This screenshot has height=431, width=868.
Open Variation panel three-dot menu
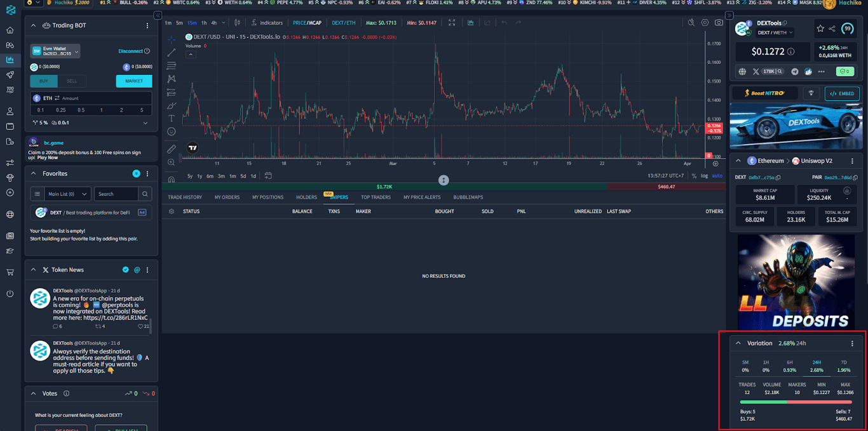(853, 343)
